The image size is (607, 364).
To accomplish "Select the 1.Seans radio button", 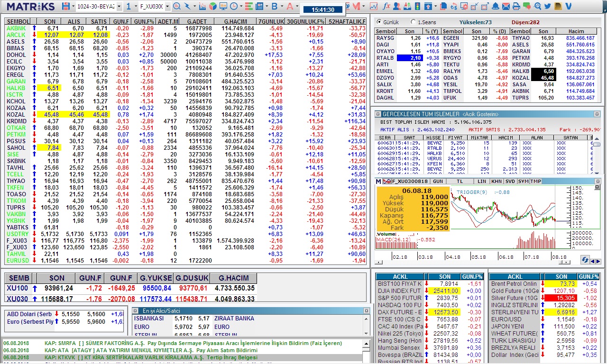I will click(x=413, y=22).
